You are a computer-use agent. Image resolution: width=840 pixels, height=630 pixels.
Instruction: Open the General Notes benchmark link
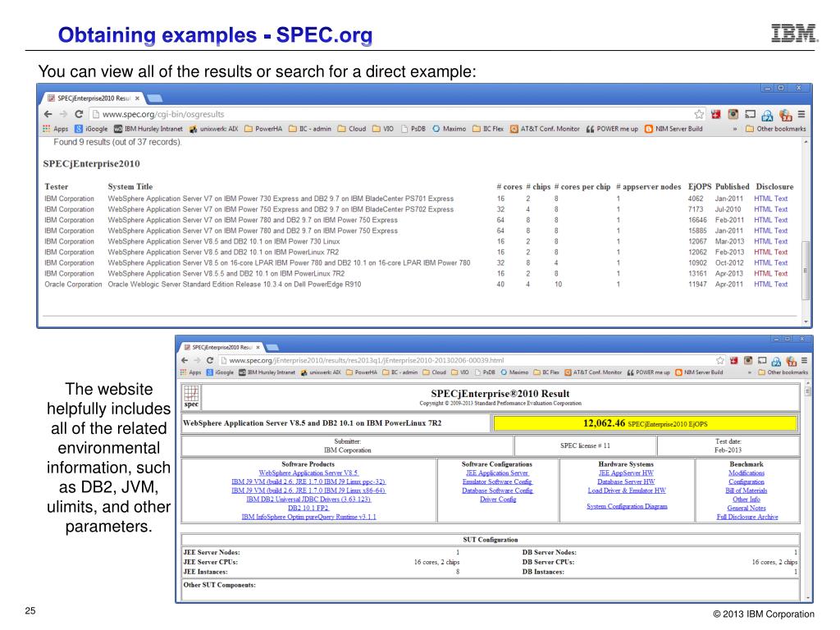coord(746,508)
